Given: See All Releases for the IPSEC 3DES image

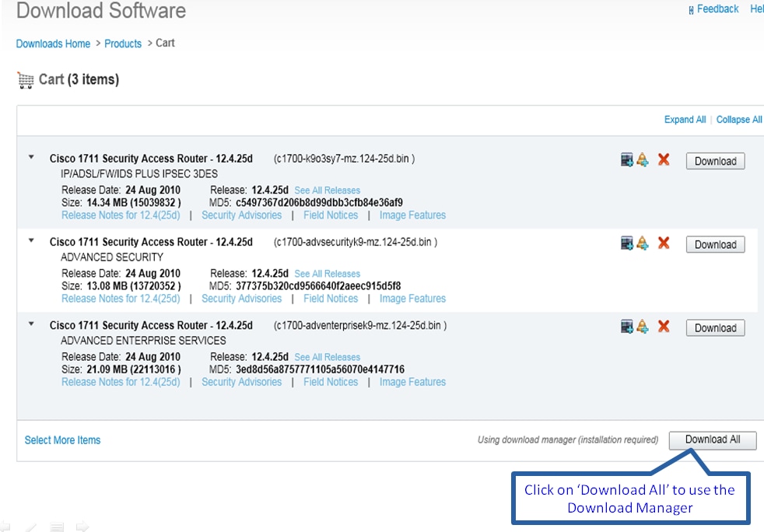Looking at the screenshot, I should [327, 191].
